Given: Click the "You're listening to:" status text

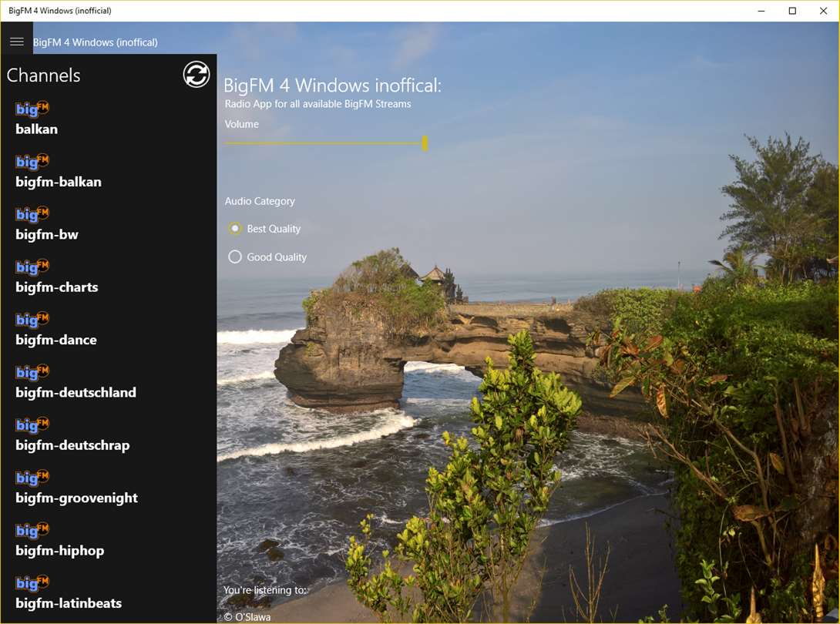Looking at the screenshot, I should click(265, 590).
